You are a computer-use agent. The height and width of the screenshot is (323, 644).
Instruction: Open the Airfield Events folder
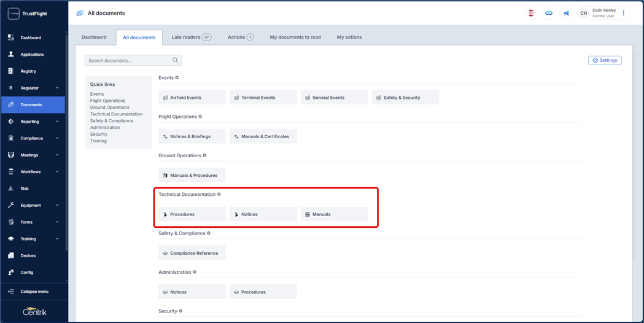(192, 98)
